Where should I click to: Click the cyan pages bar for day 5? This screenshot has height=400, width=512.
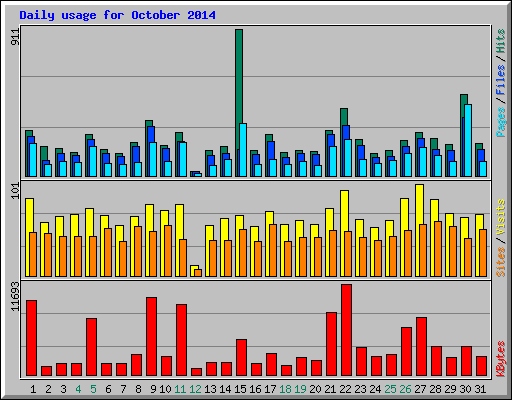93,161
